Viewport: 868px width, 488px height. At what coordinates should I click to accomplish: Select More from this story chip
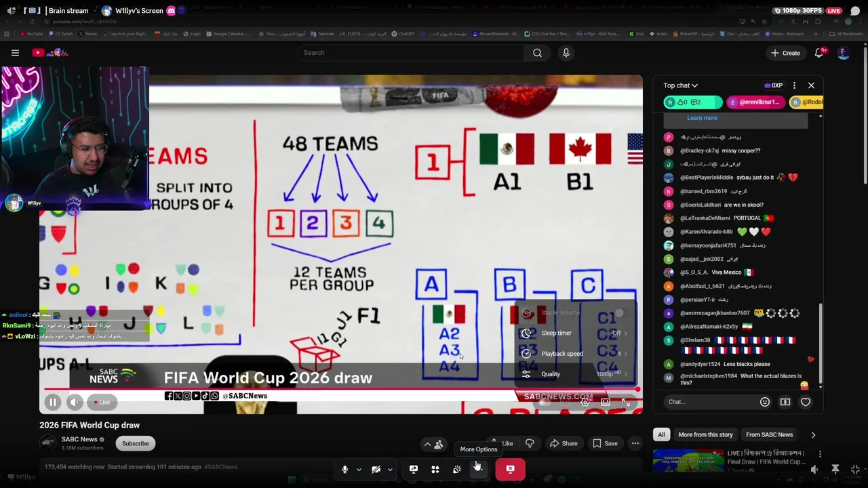pos(705,434)
